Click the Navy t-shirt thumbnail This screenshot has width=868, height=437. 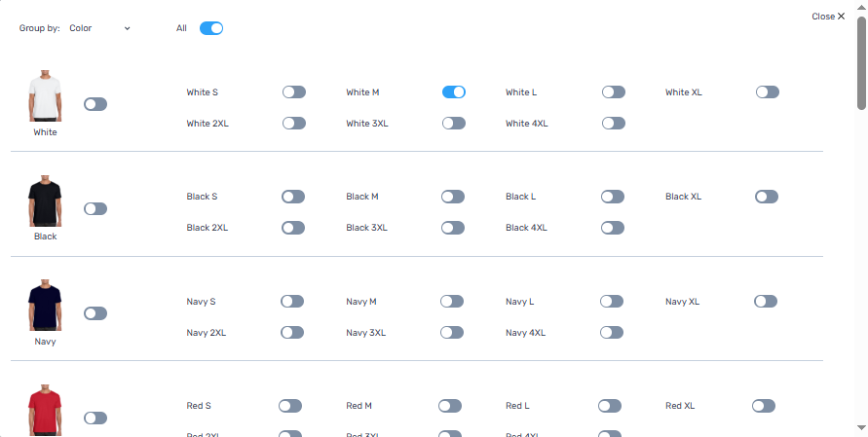point(45,307)
